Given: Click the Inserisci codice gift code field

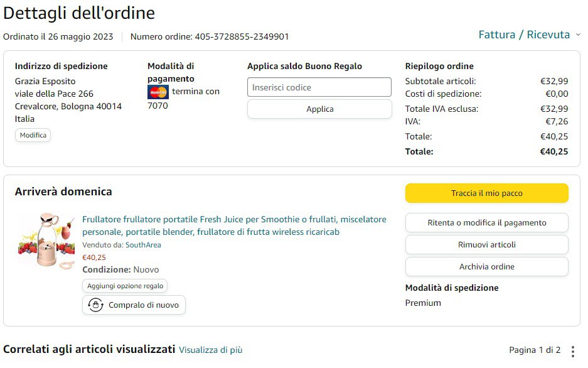Looking at the screenshot, I should 319,87.
